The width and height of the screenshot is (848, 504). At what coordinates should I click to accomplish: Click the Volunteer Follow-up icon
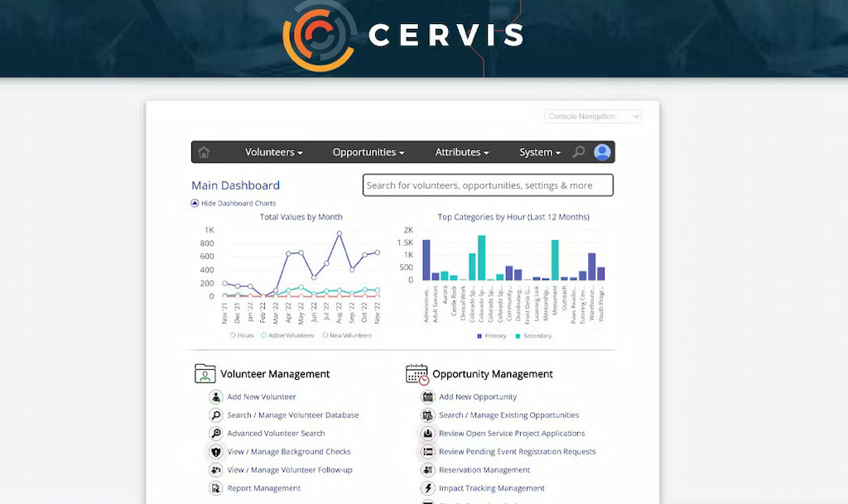click(x=216, y=470)
